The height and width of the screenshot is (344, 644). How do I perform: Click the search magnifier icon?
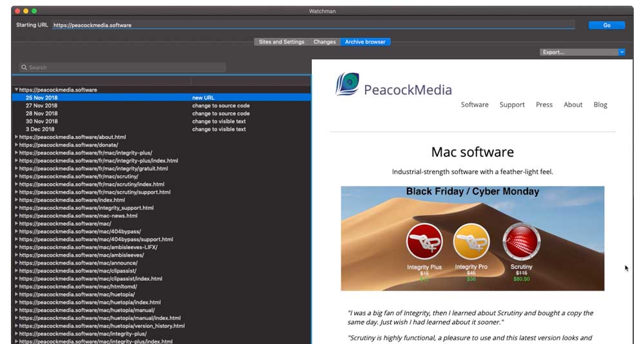pyautogui.click(x=24, y=68)
